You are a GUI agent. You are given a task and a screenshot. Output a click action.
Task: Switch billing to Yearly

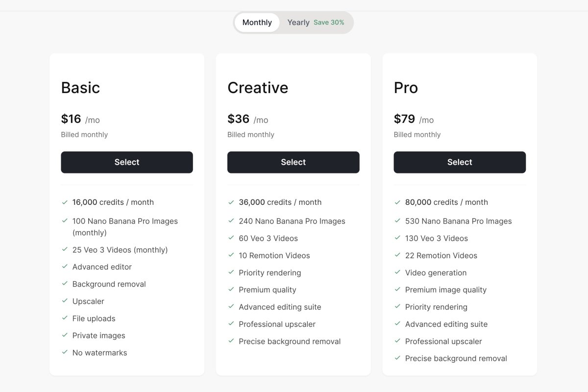[298, 23]
